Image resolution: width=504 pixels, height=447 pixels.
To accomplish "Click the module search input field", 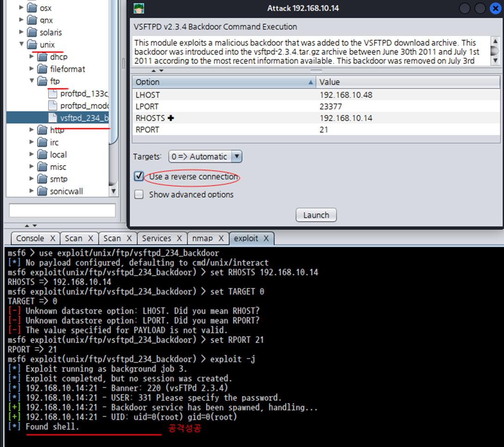I will pos(62,211).
